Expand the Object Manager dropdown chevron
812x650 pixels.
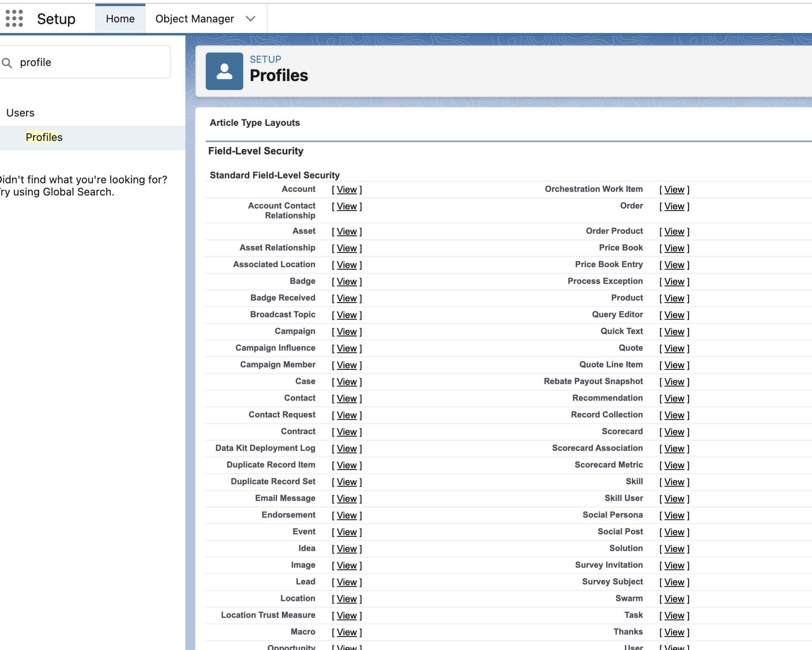[x=250, y=19]
